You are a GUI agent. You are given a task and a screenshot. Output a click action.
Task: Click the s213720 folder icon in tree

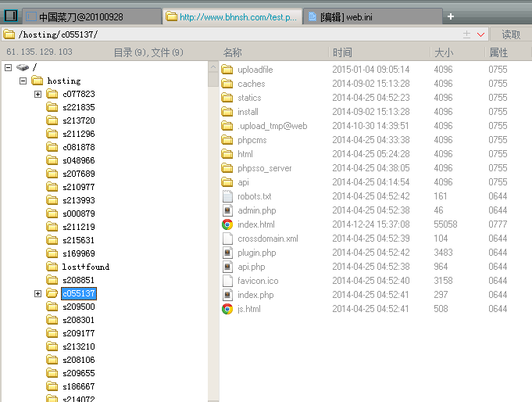pyautogui.click(x=52, y=120)
